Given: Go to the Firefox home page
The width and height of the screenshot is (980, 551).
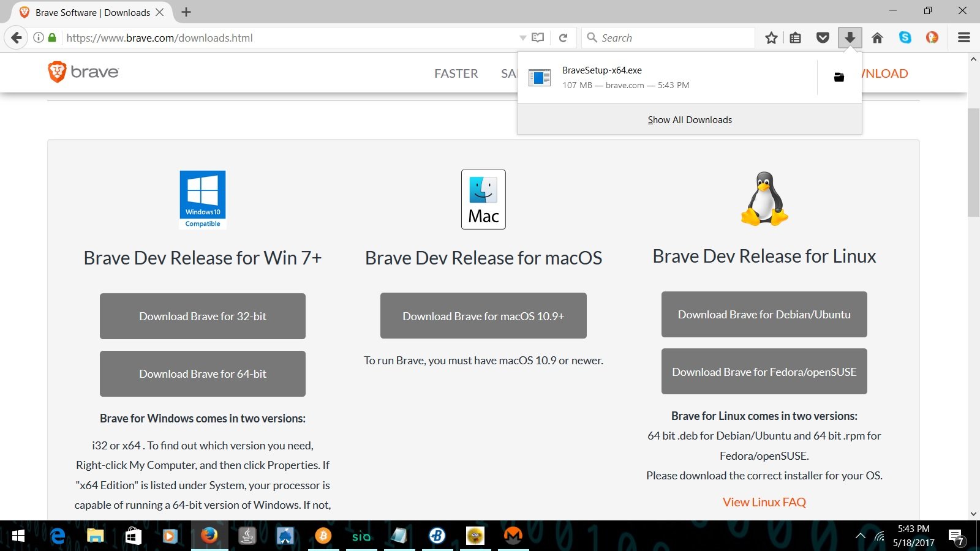Looking at the screenshot, I should 877,38.
